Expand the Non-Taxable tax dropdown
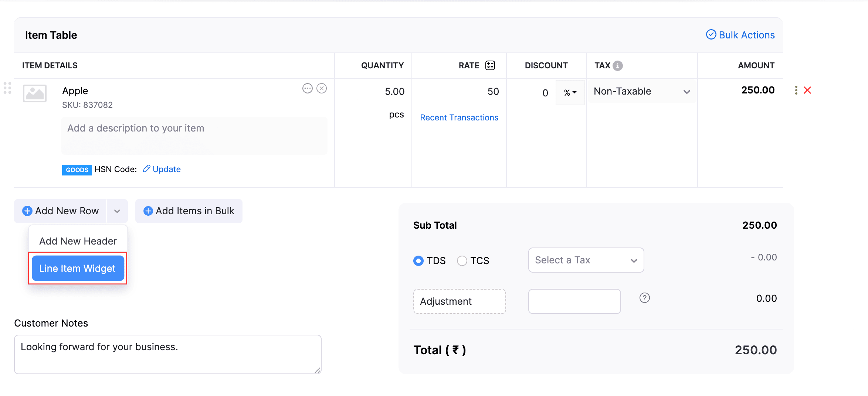Image resolution: width=868 pixels, height=396 pixels. click(x=642, y=91)
